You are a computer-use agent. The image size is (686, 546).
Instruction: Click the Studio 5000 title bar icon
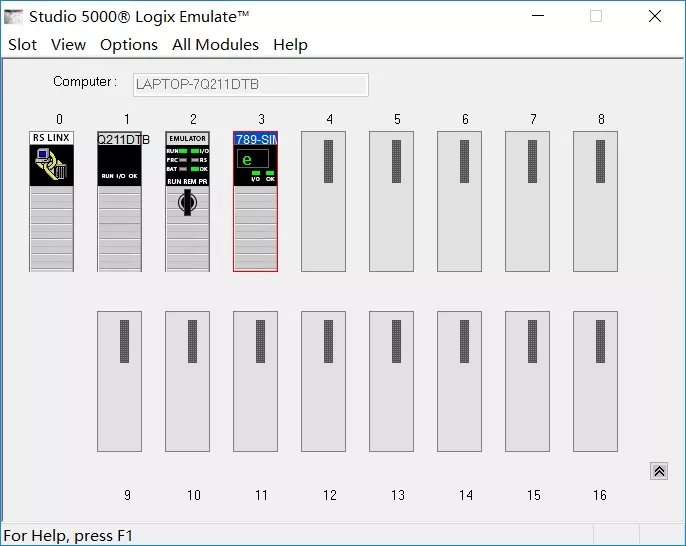pyautogui.click(x=14, y=16)
